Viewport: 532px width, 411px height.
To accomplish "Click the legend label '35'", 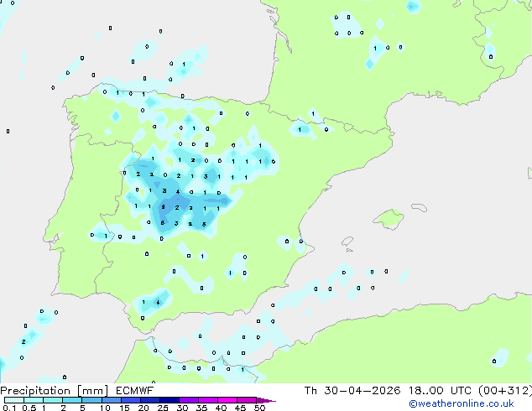I will 201,408.
